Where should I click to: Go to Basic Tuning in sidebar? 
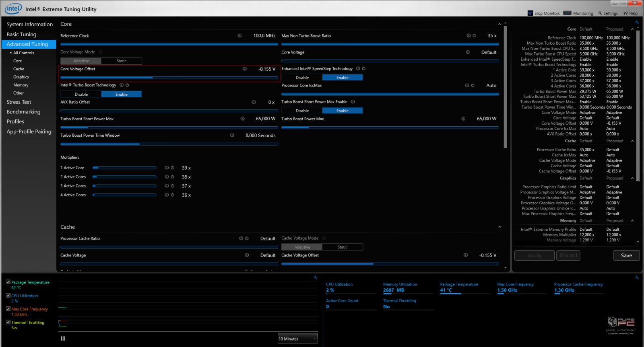(x=21, y=35)
